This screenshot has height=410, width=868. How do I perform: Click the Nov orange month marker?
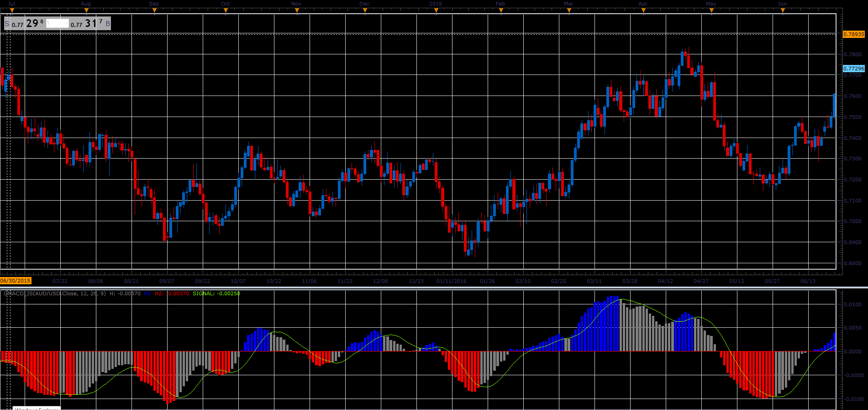coord(297,10)
